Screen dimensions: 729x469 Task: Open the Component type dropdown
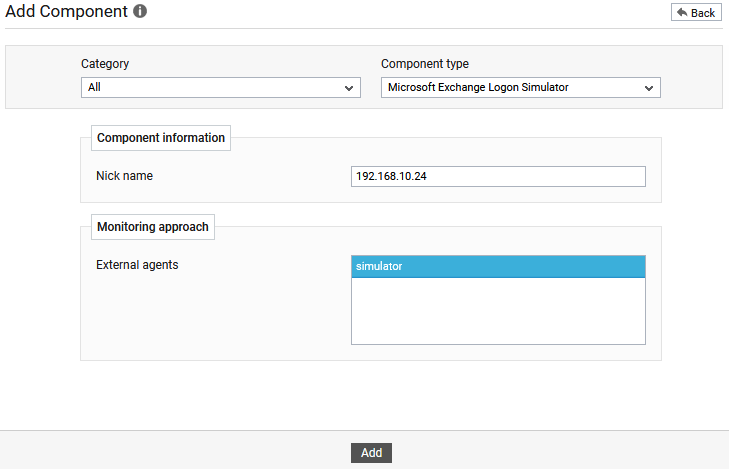[x=521, y=87]
